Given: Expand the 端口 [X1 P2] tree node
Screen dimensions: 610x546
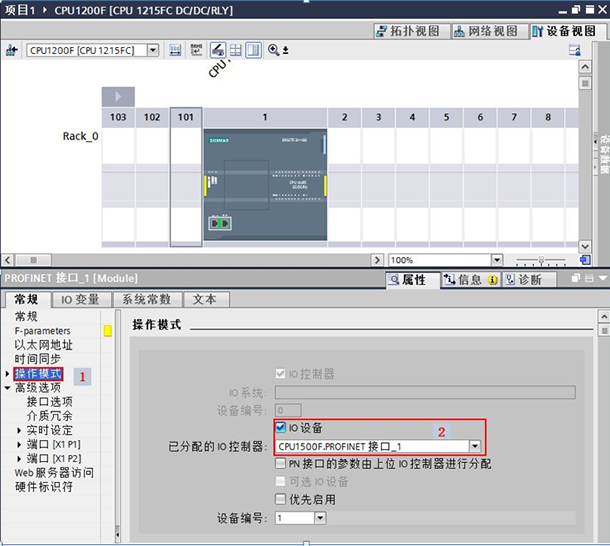Looking at the screenshot, I should click(x=19, y=459).
